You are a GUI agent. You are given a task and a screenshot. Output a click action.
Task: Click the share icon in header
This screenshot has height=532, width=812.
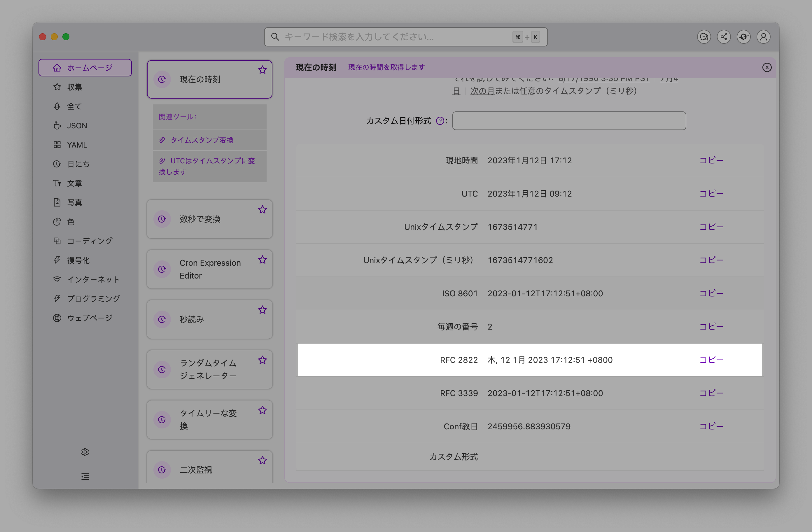(724, 37)
